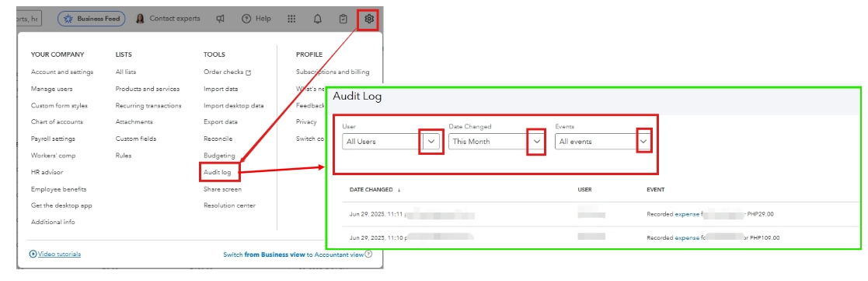Expand the All events dropdown arrow
The width and height of the screenshot is (868, 281).
[643, 142]
